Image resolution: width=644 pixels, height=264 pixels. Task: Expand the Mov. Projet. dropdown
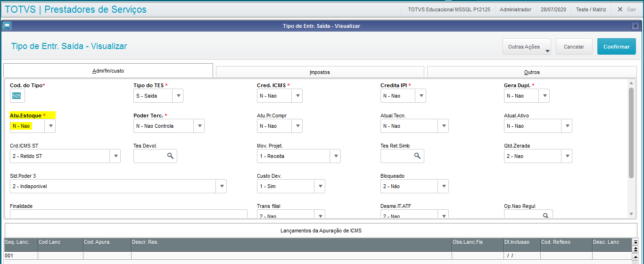pyautogui.click(x=335, y=156)
